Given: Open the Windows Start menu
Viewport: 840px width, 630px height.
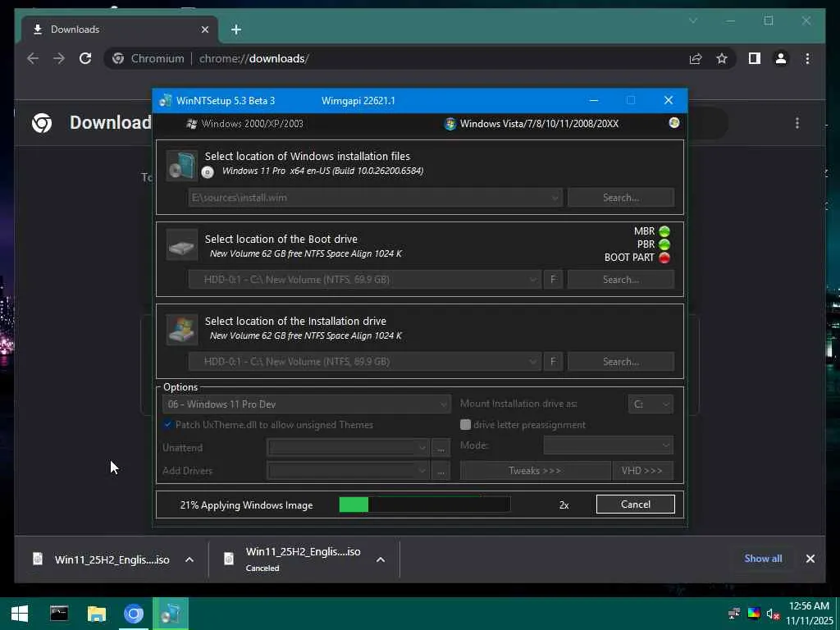Looking at the screenshot, I should [x=20, y=614].
